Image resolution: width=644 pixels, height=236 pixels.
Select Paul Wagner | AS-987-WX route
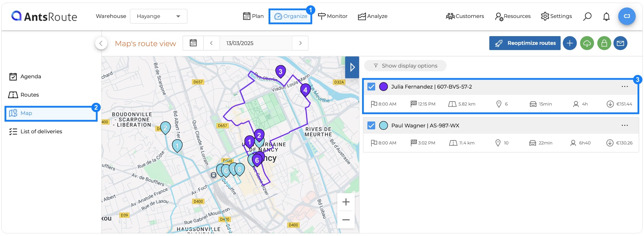[425, 125]
